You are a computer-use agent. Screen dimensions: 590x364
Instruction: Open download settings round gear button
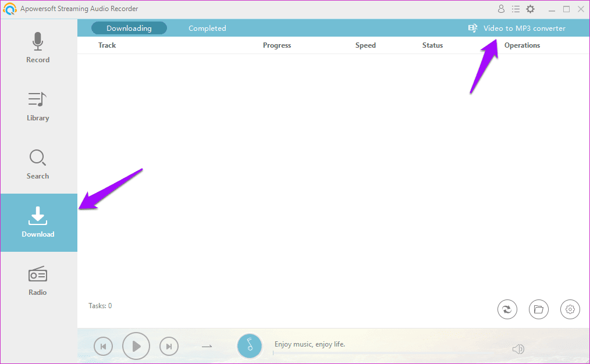click(x=570, y=309)
